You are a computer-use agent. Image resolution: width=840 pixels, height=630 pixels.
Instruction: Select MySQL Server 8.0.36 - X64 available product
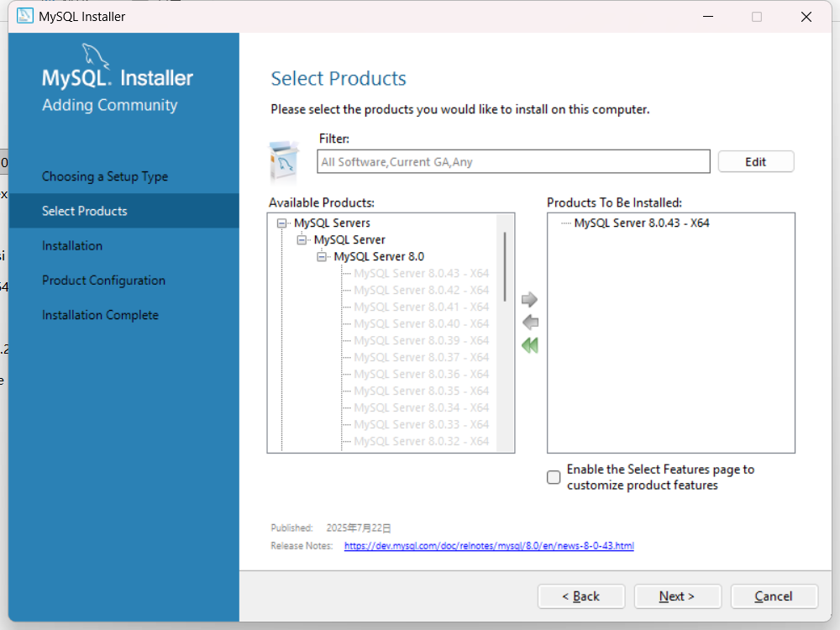(421, 374)
